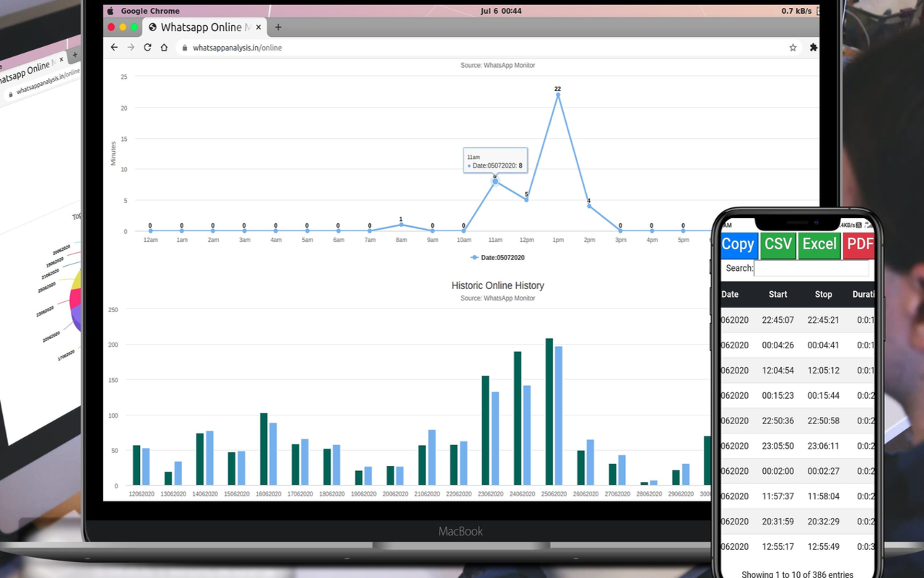Click the dark green bar for 25062020
924x578 pixels.
[549, 411]
